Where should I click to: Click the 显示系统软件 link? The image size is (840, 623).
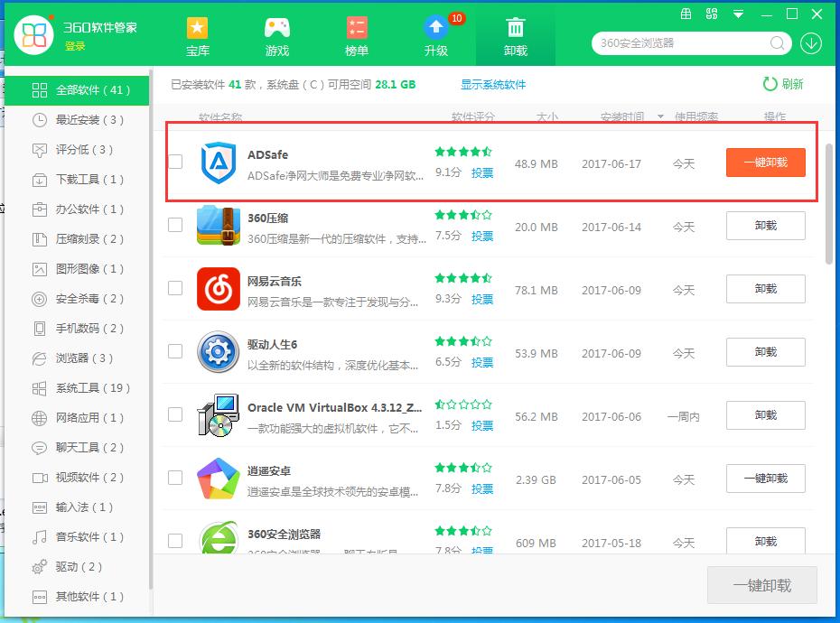coord(493,84)
